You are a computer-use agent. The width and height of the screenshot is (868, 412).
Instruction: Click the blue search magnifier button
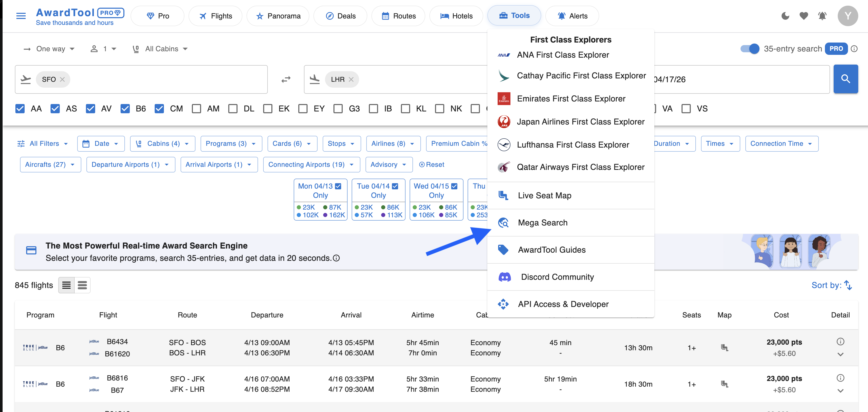845,79
